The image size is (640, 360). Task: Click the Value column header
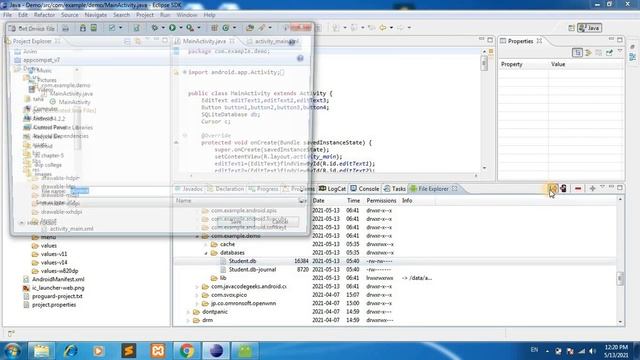coord(558,64)
